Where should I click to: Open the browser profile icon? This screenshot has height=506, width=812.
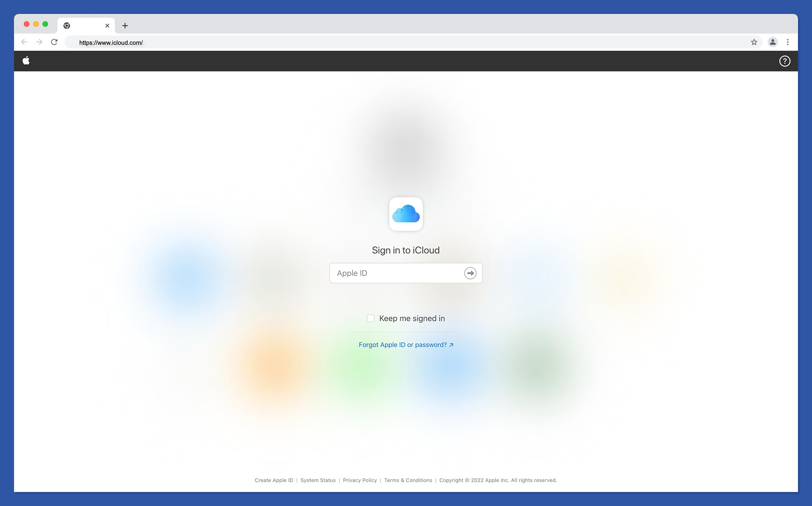772,42
